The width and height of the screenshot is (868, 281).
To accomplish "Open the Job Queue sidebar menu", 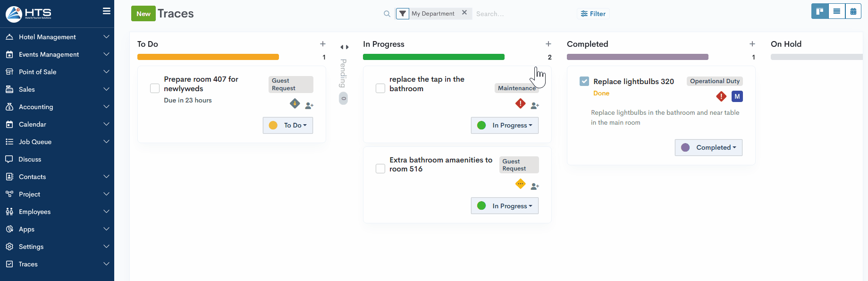I will (57, 142).
